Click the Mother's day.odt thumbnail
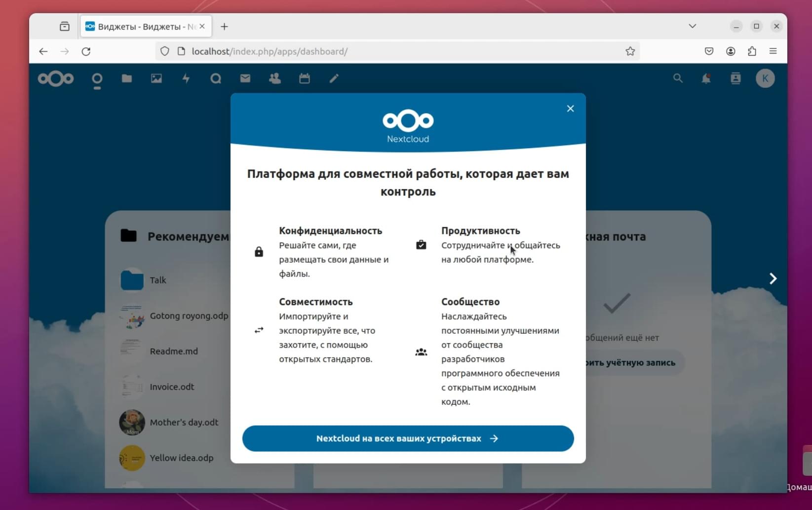 132,422
